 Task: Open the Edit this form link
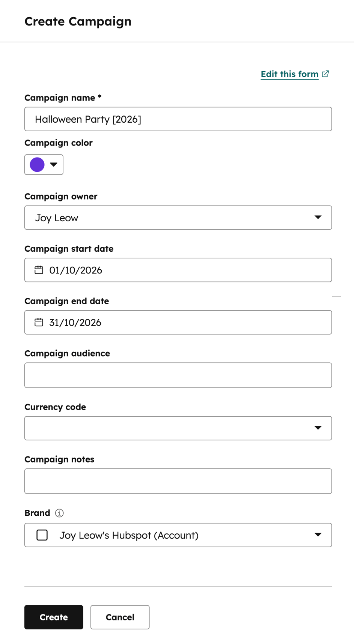[289, 74]
